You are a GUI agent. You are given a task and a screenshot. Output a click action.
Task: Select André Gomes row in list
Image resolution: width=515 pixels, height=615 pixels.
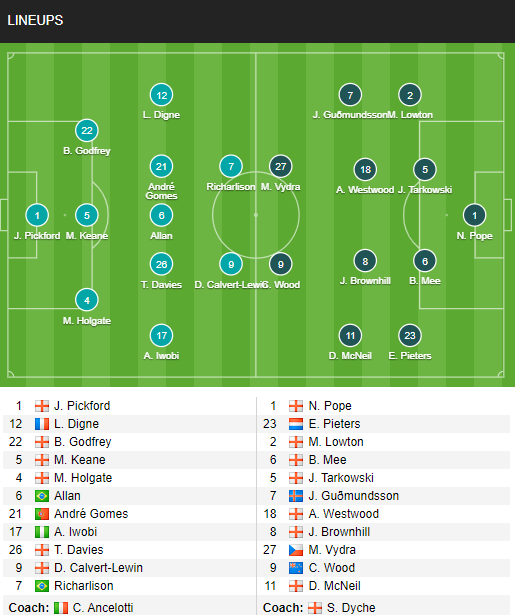[x=129, y=514]
